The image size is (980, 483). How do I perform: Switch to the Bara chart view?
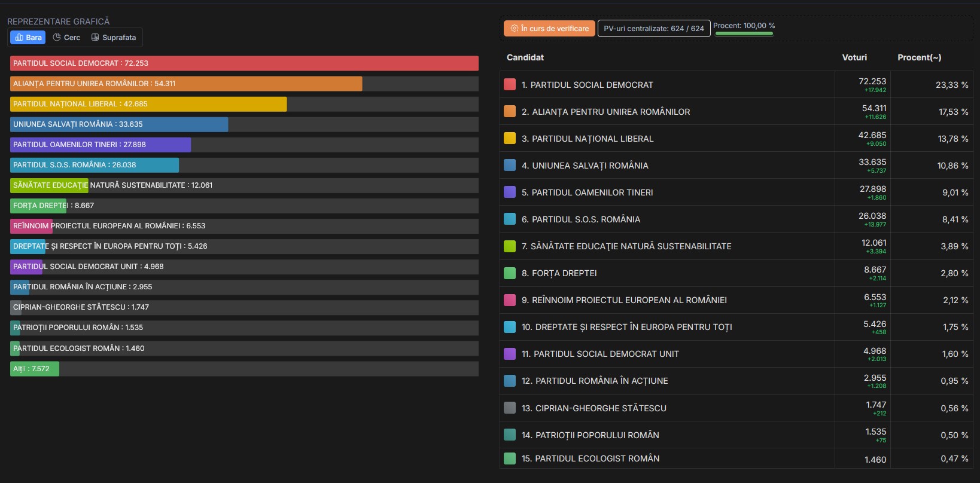tap(28, 37)
